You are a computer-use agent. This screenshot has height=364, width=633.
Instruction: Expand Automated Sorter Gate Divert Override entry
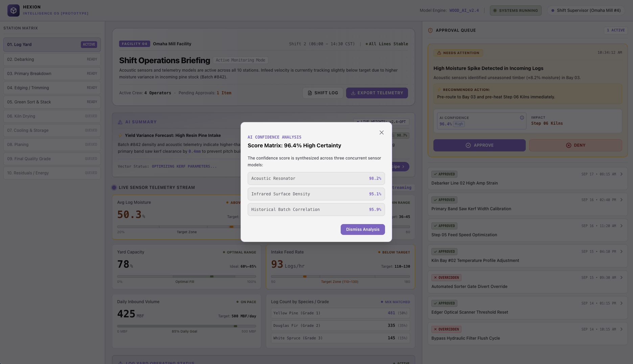pyautogui.click(x=527, y=282)
